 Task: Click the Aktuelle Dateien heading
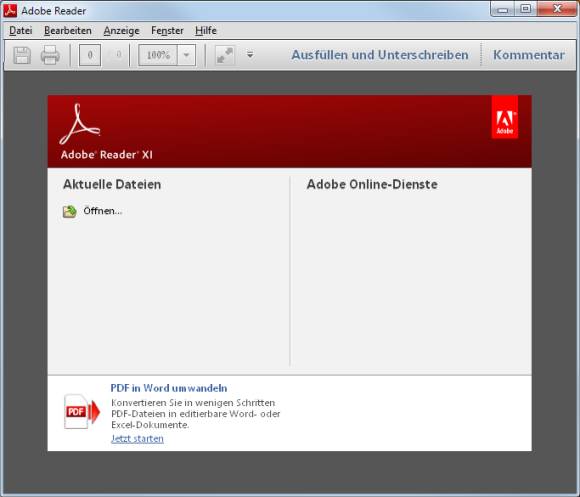pyautogui.click(x=112, y=184)
